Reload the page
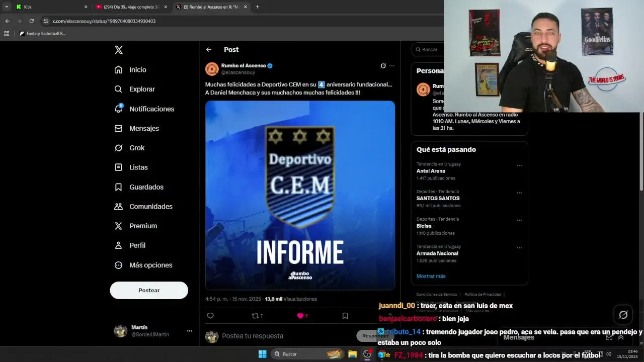This screenshot has height=362, width=644. click(x=31, y=21)
